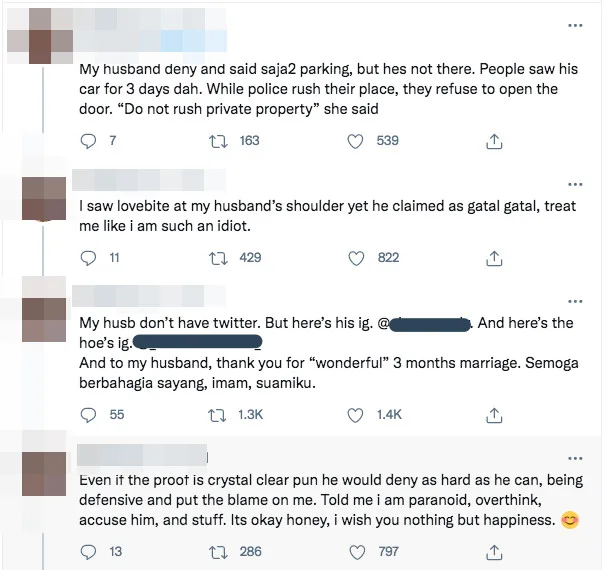The height and width of the screenshot is (570, 602).
Task: Open the three-dot menu on lovebite tweet
Action: pos(575,184)
